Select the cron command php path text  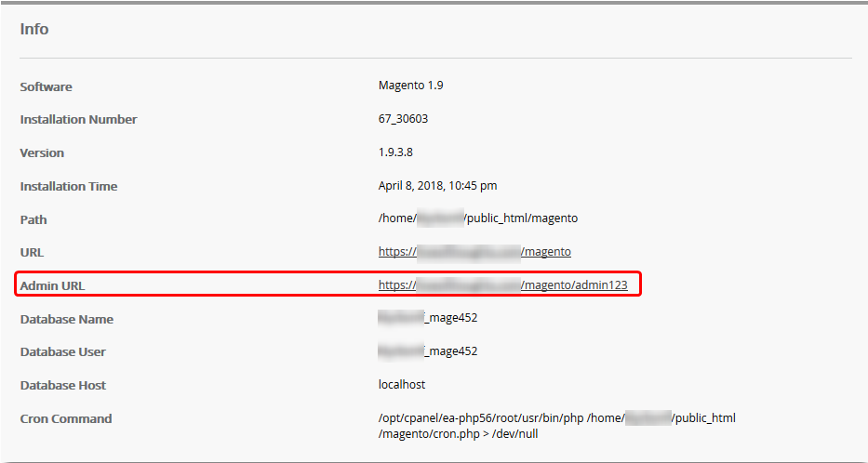click(x=557, y=426)
